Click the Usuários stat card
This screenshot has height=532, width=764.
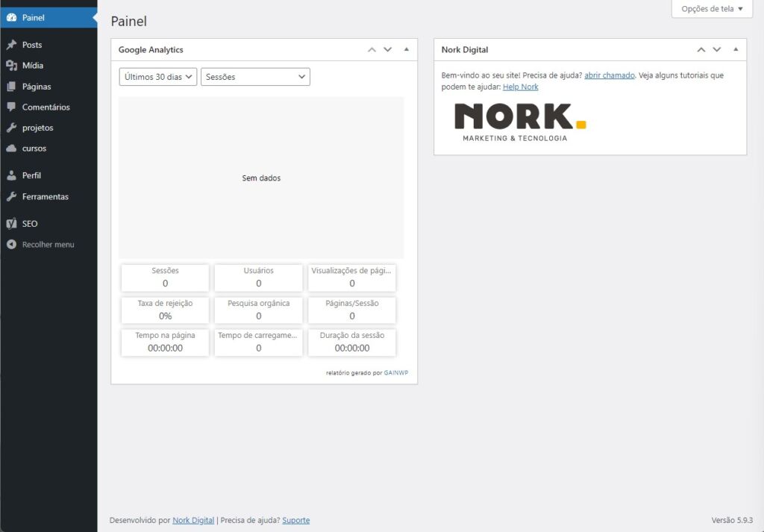[259, 278]
